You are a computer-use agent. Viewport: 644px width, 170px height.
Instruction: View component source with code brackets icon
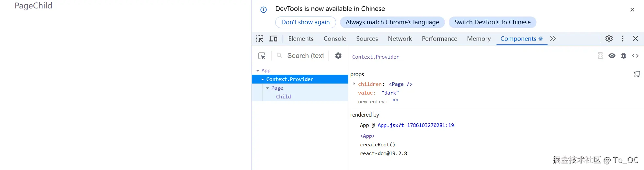(x=635, y=56)
